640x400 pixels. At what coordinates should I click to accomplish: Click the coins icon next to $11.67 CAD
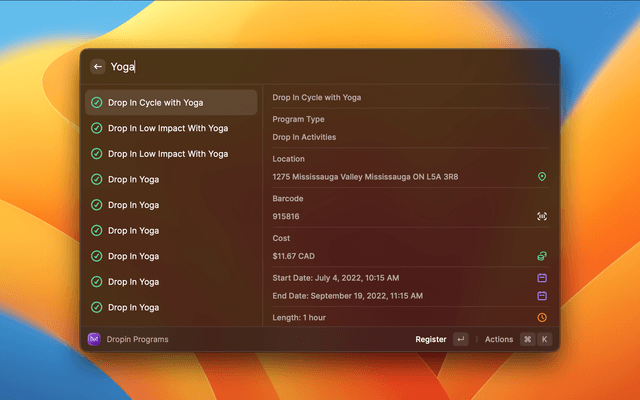(x=542, y=256)
